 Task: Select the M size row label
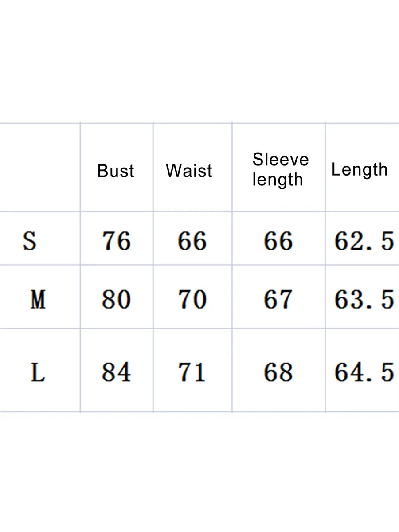(38, 300)
